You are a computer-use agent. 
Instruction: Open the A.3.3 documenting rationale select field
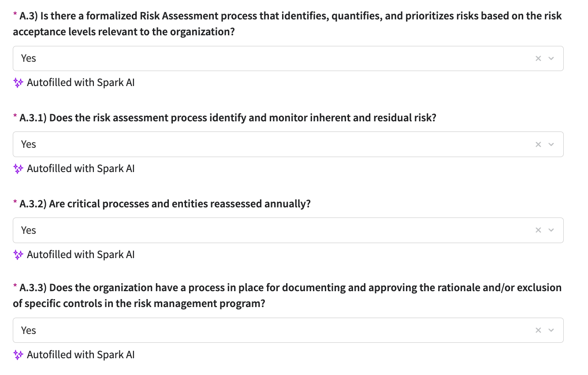[264, 330]
